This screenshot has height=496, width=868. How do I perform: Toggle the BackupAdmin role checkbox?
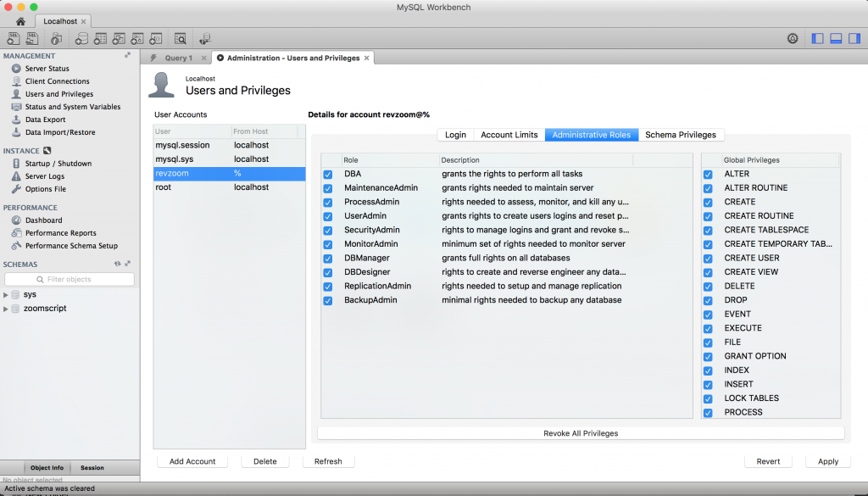(x=328, y=301)
